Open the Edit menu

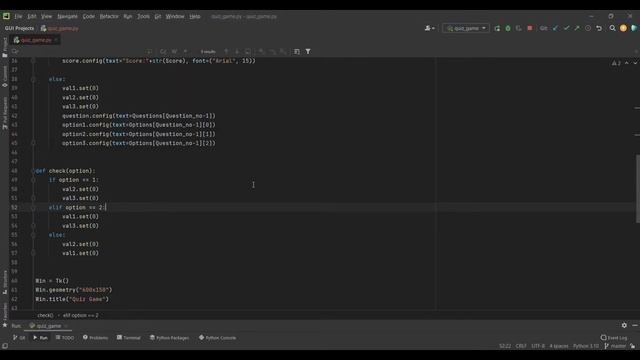32,16
